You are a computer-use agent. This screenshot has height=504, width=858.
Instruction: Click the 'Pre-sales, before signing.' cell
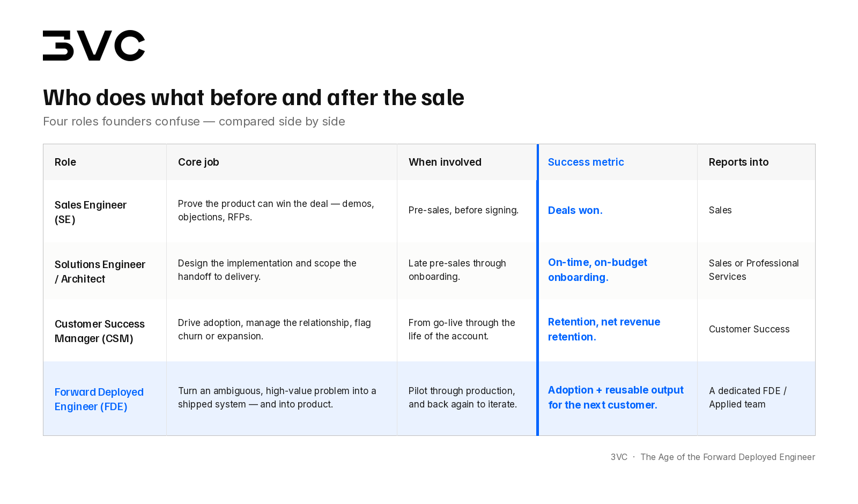[463, 210]
